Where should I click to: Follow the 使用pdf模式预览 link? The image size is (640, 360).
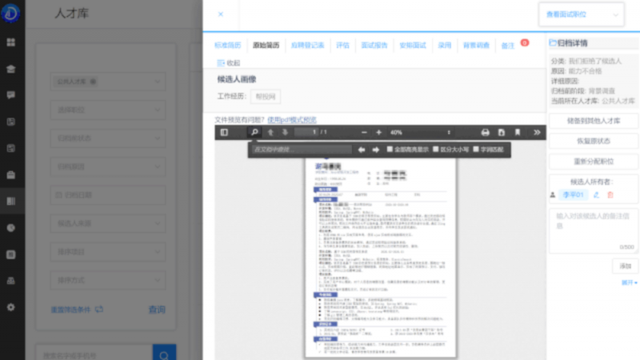(x=292, y=120)
